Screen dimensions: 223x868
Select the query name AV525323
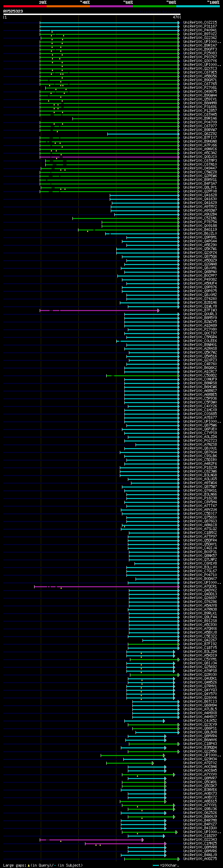tap(13, 12)
